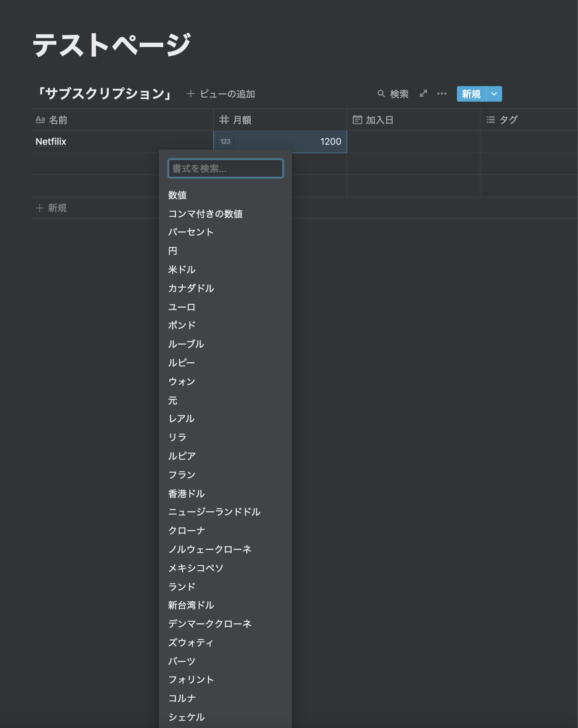
Task: Select ユーロ currency format
Action: click(x=182, y=307)
